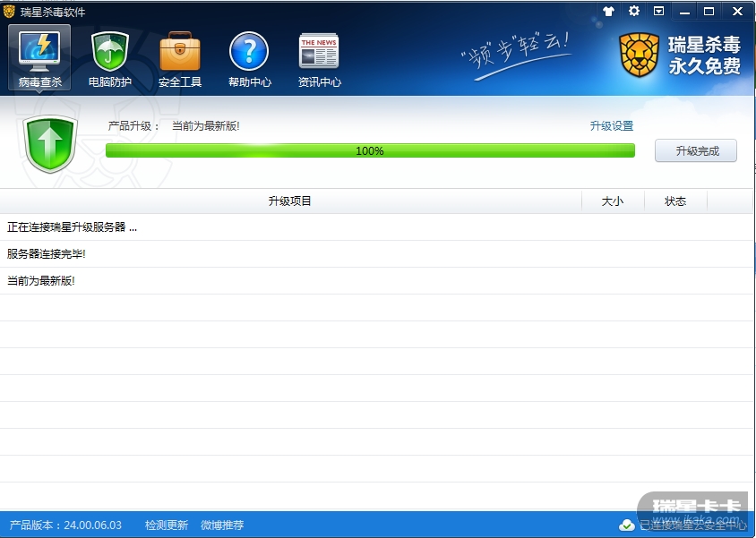Click the 产品版本：24.00.06.03 text
This screenshot has height=538, width=756.
(65, 525)
